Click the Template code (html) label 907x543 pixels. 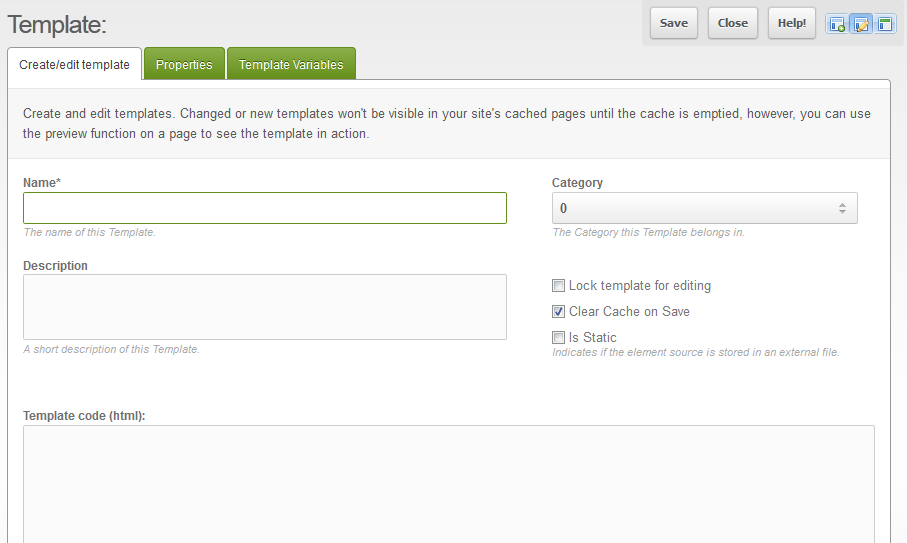(84, 416)
